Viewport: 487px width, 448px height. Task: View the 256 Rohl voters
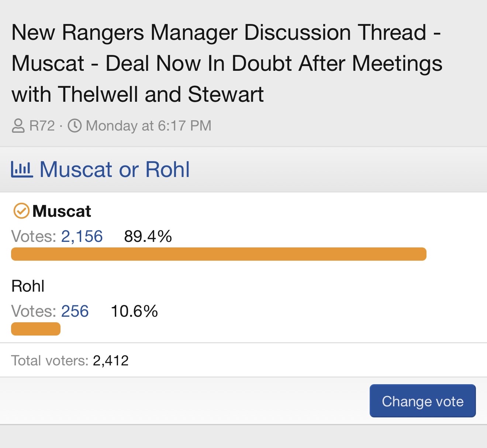(x=75, y=311)
